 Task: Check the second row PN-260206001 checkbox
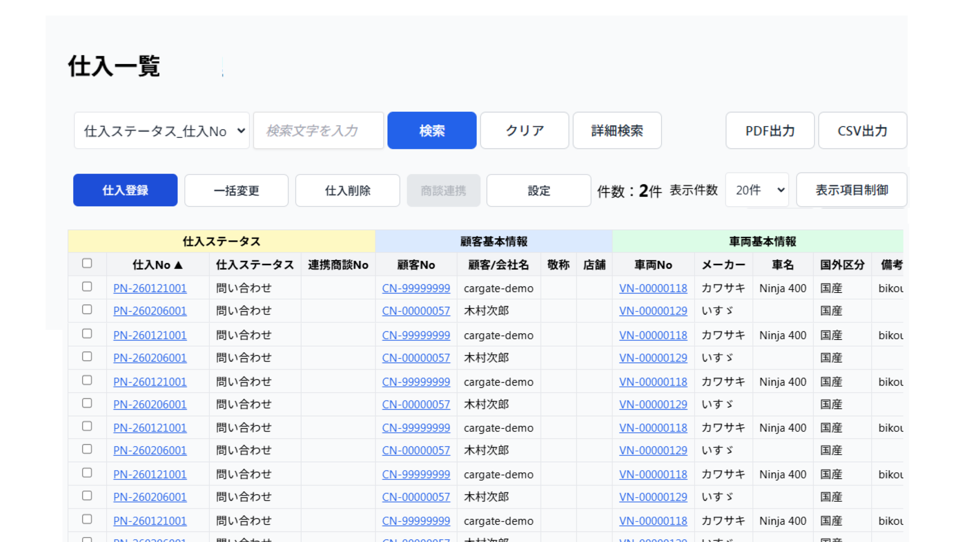87,309
